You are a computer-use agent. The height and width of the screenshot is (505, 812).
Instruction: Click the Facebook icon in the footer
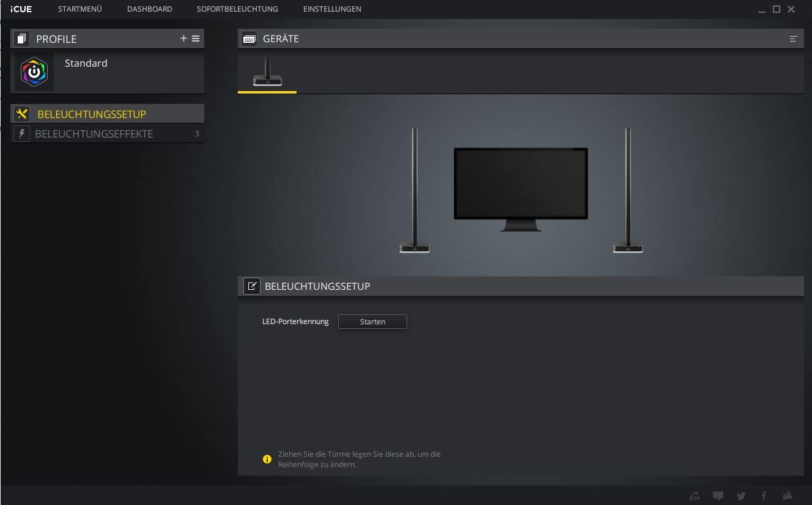pos(764,496)
